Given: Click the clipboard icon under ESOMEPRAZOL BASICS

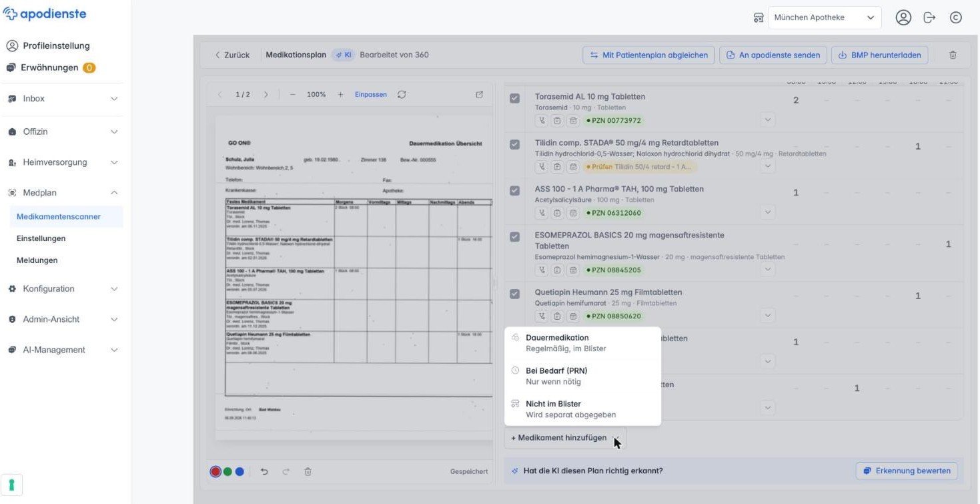Looking at the screenshot, I should [x=557, y=270].
